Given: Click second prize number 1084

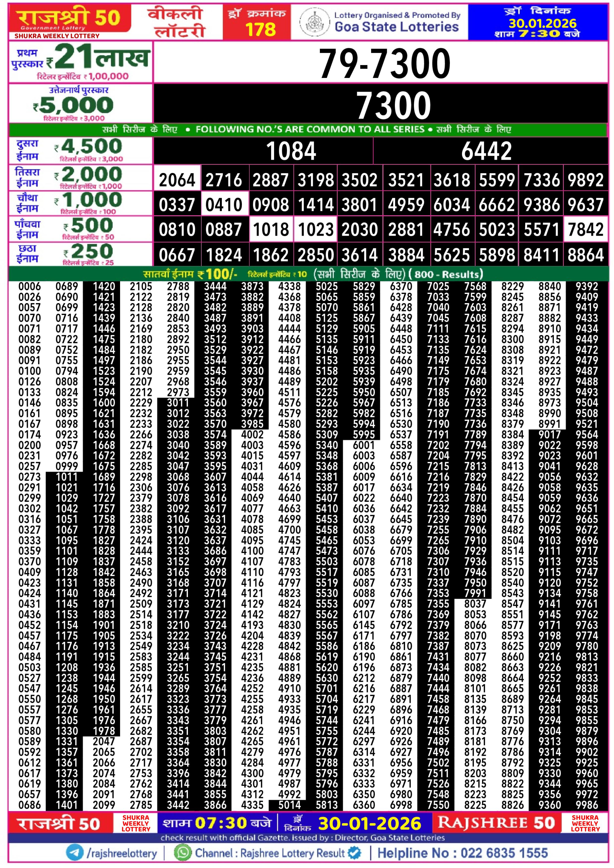Looking at the screenshot, I should tap(290, 151).
